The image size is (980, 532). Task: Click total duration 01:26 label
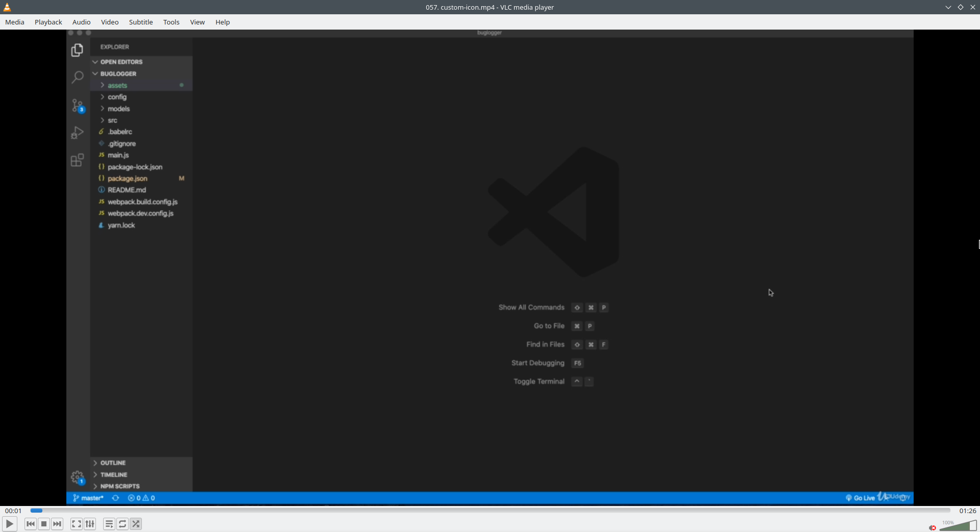pyautogui.click(x=968, y=511)
